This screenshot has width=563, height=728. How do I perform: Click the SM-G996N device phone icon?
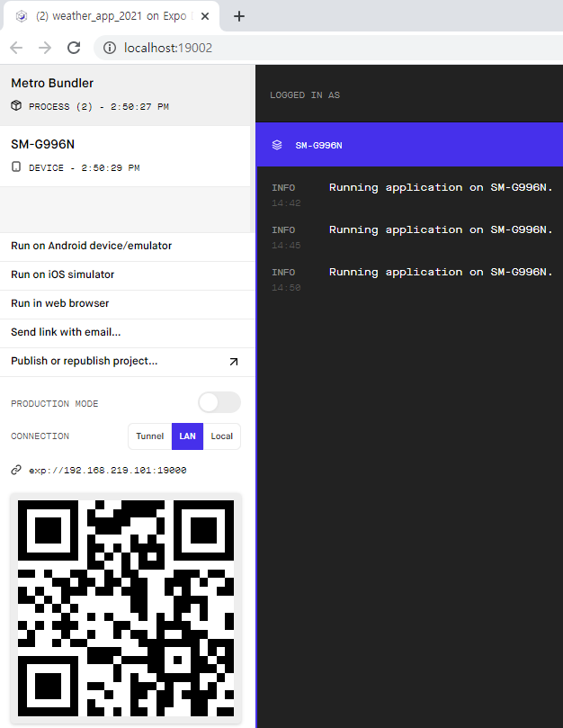coord(16,166)
